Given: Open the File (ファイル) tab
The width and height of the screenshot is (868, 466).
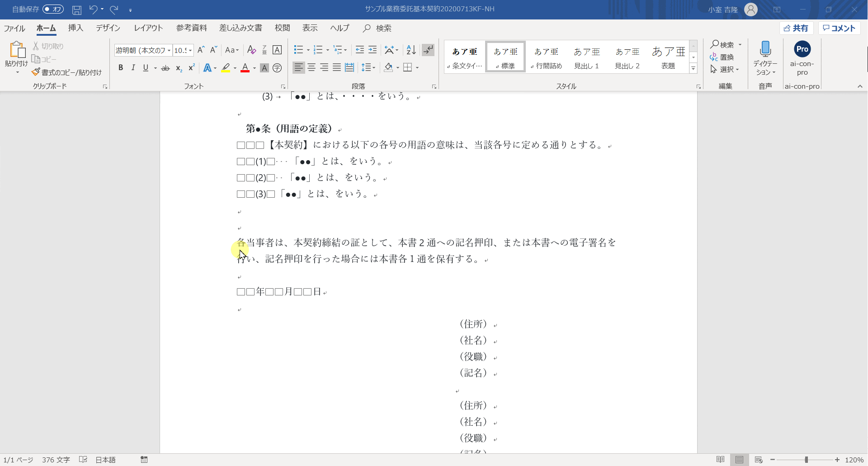Looking at the screenshot, I should [x=14, y=28].
